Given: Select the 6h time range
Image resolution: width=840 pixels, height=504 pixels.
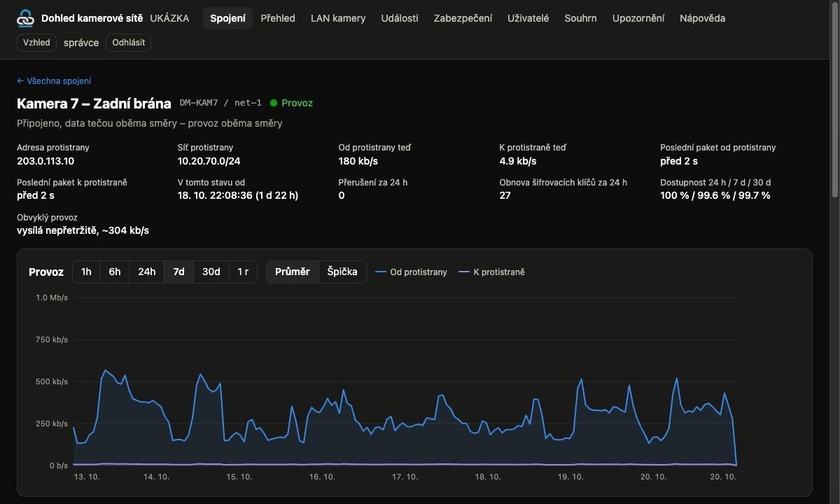Looking at the screenshot, I should point(115,272).
